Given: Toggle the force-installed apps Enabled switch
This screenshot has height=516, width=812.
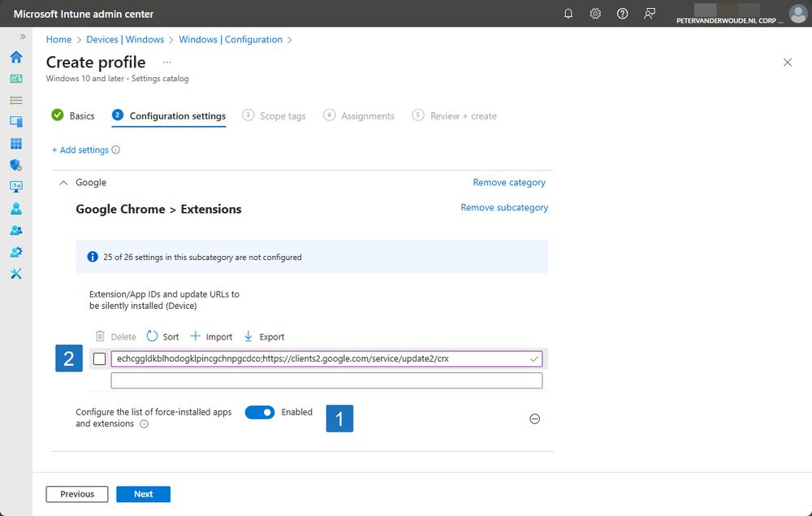Looking at the screenshot, I should 260,412.
